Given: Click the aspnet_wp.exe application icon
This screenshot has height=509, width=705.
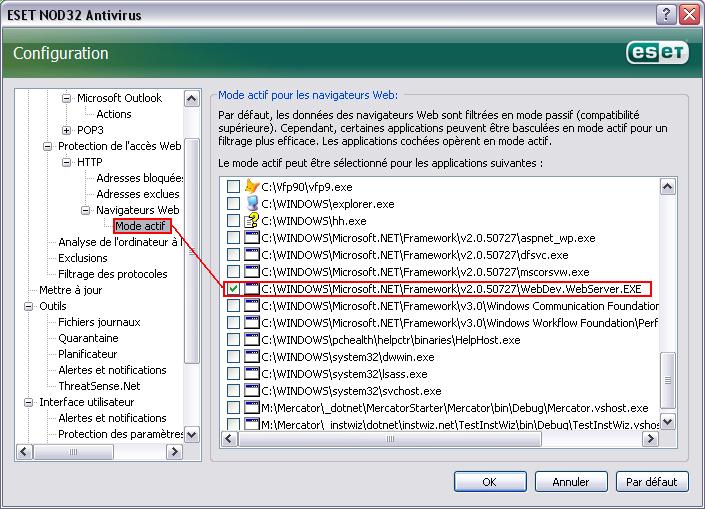Looking at the screenshot, I should (x=252, y=237).
